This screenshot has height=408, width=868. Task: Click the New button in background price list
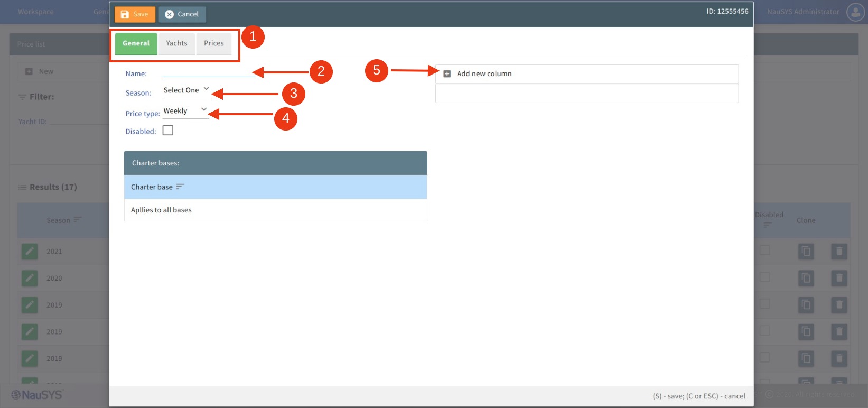[40, 71]
